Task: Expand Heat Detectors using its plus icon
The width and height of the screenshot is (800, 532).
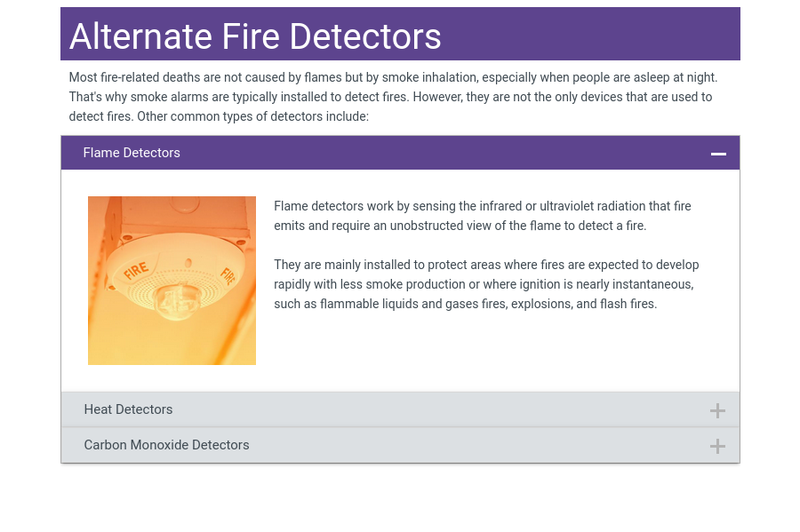Action: pos(717,410)
